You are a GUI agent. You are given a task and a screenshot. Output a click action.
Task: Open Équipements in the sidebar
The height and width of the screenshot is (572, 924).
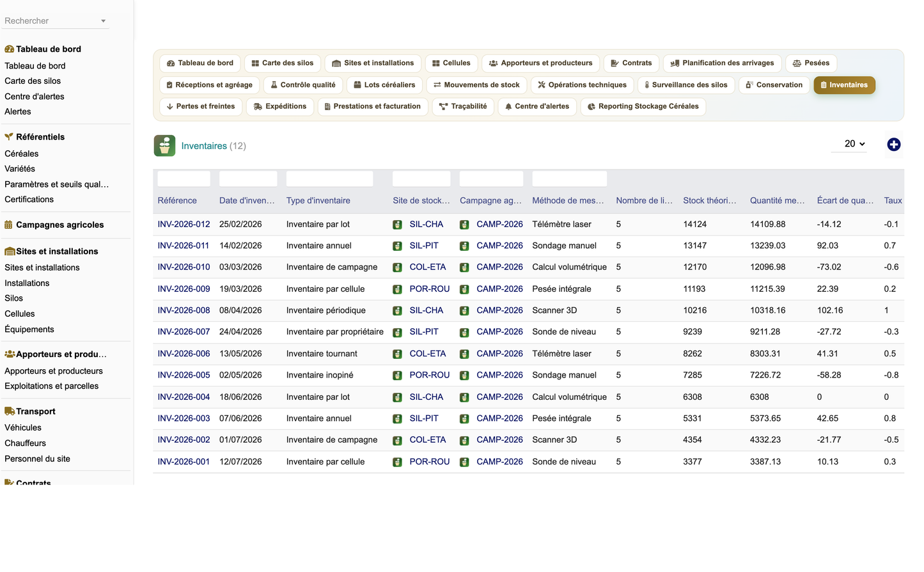(29, 330)
